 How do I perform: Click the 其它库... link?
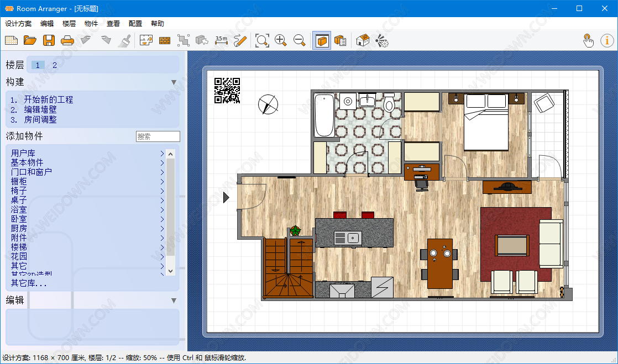point(29,283)
